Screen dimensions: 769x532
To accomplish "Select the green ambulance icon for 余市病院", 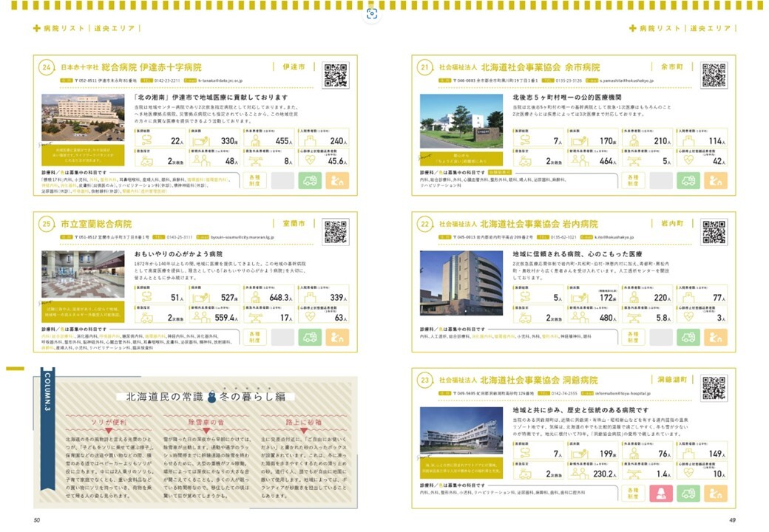I will click(x=689, y=180).
